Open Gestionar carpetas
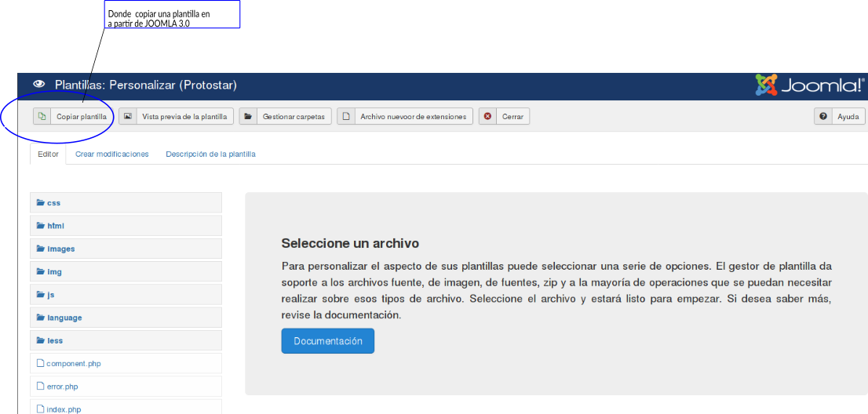Screen dimensions: 868x414 pyautogui.click(x=285, y=117)
